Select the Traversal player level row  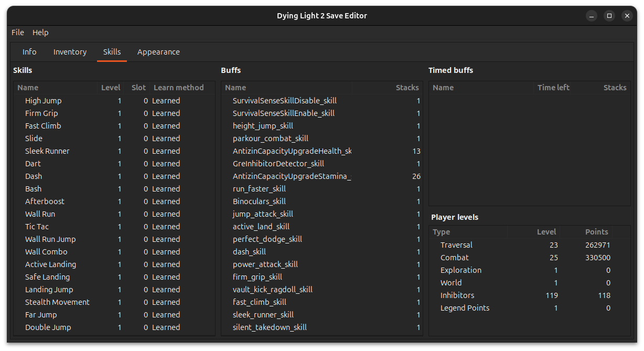[x=456, y=245]
